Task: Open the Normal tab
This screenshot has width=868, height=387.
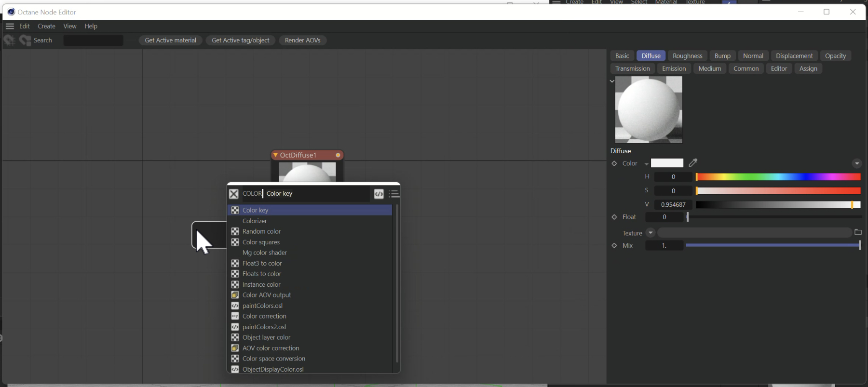Action: 753,56
